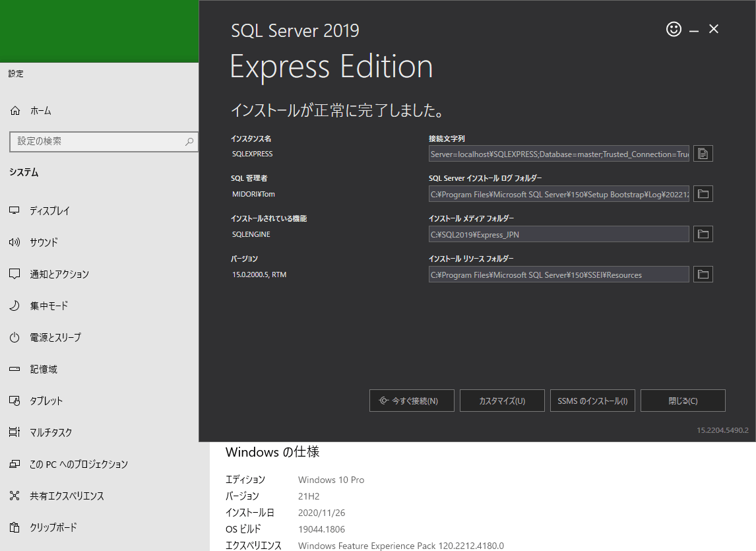Click the インストールが正常に完了しました message

pyautogui.click(x=337, y=110)
